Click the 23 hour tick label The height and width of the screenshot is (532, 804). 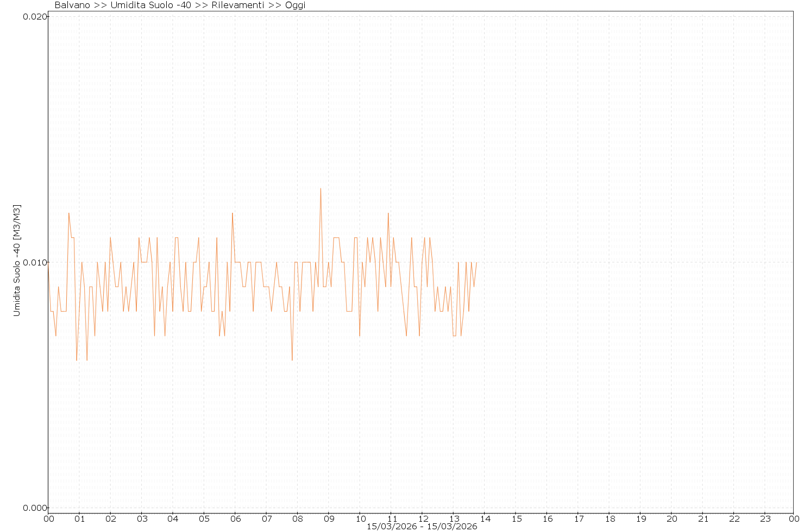[x=765, y=518]
